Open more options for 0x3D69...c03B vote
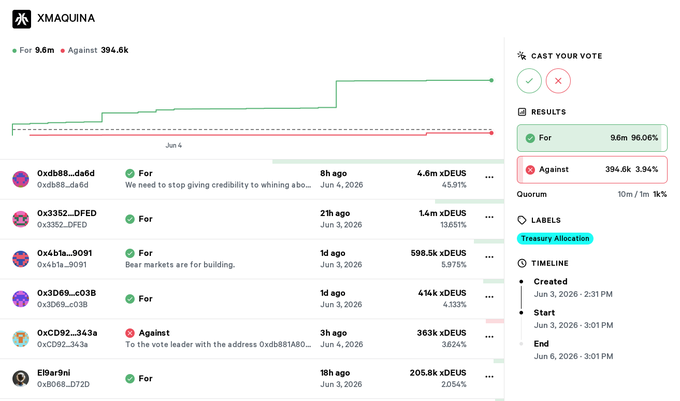Screen dimensions: 680x401 point(489,297)
